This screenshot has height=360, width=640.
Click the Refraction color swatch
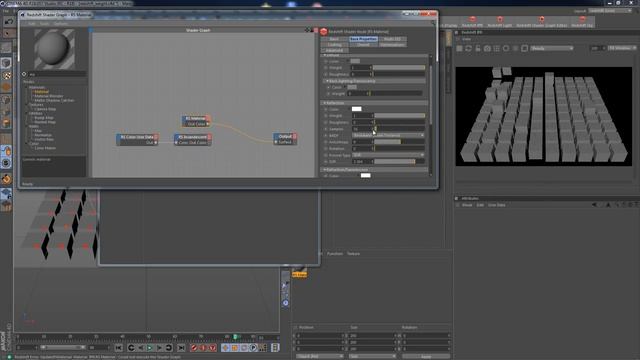365,176
